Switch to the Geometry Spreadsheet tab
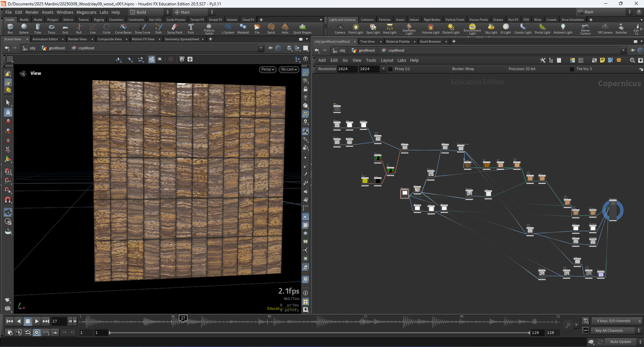This screenshot has width=644, height=347. pos(182,39)
